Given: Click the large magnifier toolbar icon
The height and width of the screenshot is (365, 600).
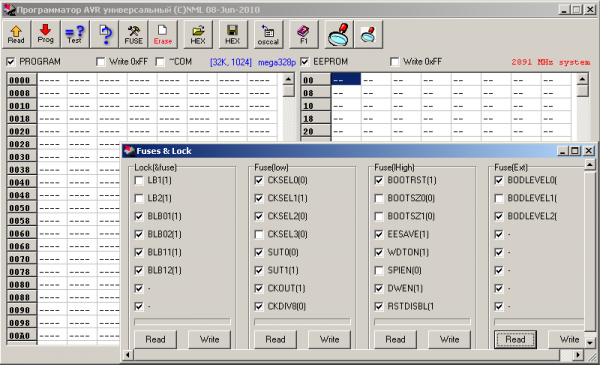Looking at the screenshot, I should 339,34.
